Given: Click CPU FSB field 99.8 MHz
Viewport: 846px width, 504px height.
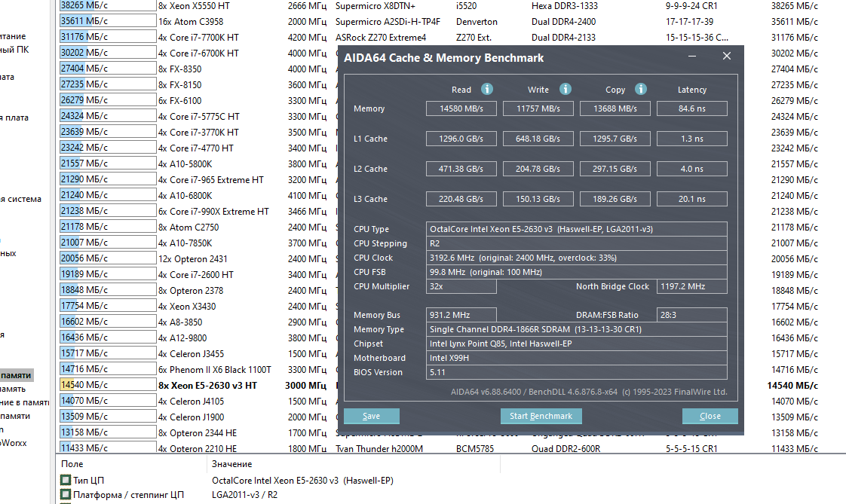Looking at the screenshot, I should [x=576, y=272].
